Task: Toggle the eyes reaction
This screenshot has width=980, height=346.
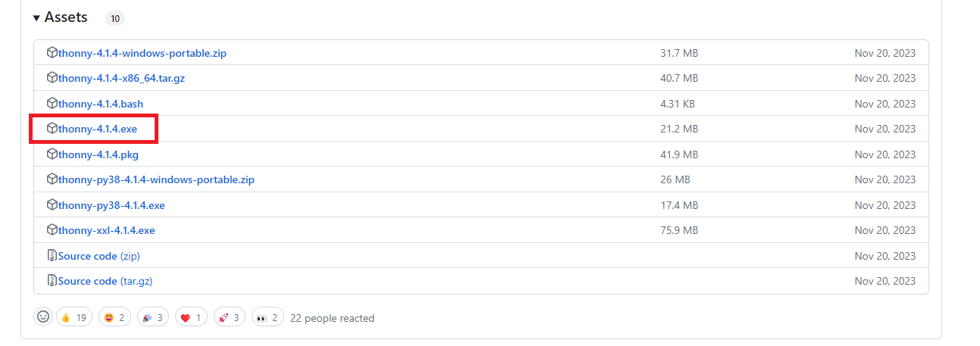Action: point(268,318)
